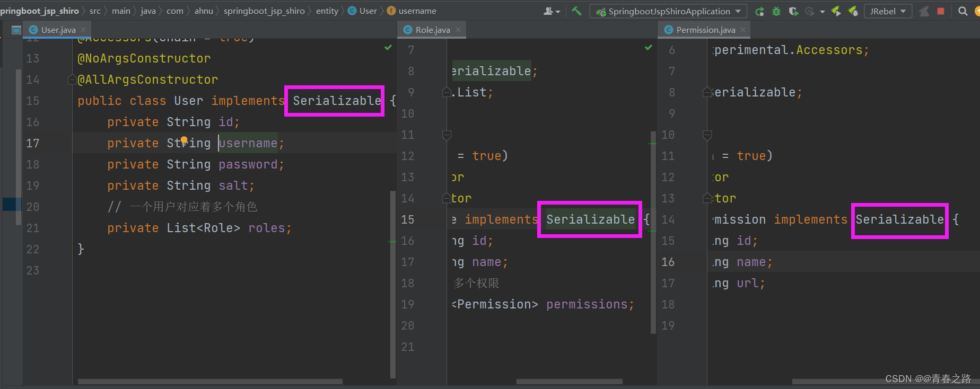Image resolution: width=980 pixels, height=389 pixels.
Task: Click Serializable in Permission.java line 14
Action: coord(899,219)
